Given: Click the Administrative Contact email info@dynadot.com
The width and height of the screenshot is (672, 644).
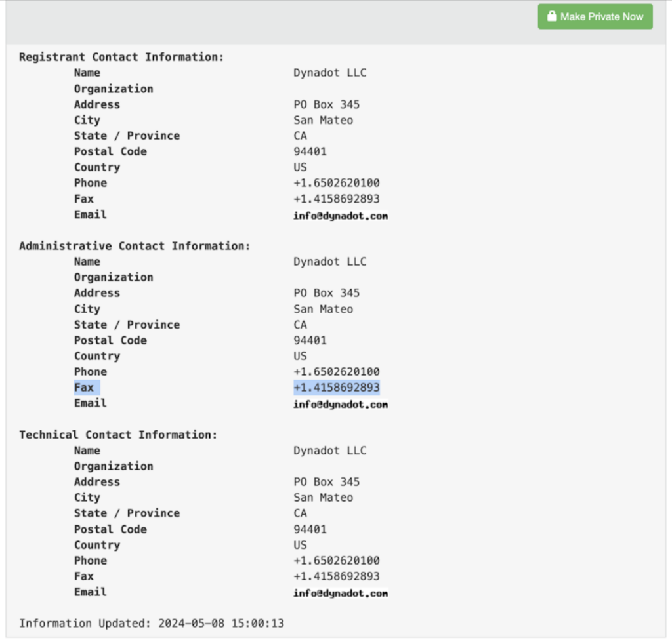Looking at the screenshot, I should (341, 404).
